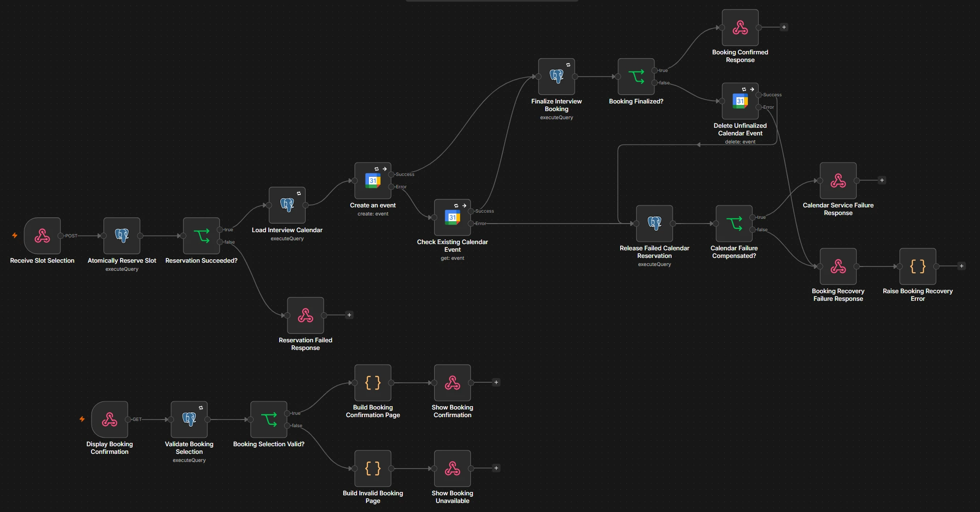Select the Booking Finalized? IF node
This screenshot has height=512, width=980.
(x=636, y=77)
